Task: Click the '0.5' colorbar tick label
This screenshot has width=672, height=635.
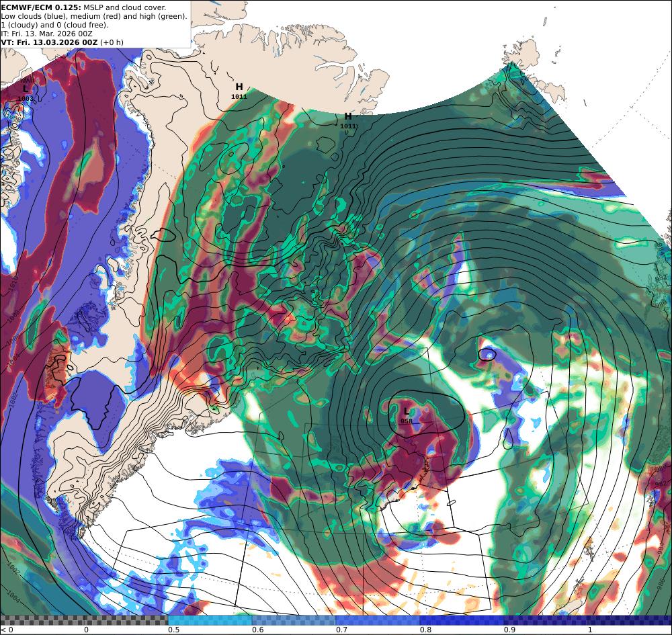Action: pyautogui.click(x=174, y=630)
